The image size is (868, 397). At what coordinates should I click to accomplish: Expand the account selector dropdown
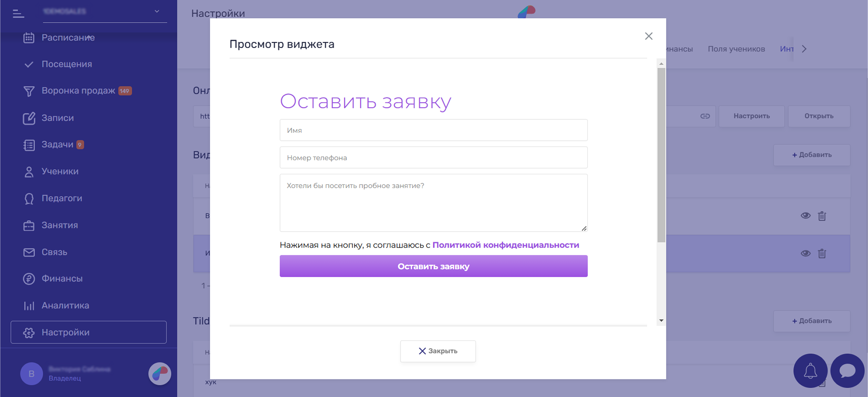click(x=157, y=12)
